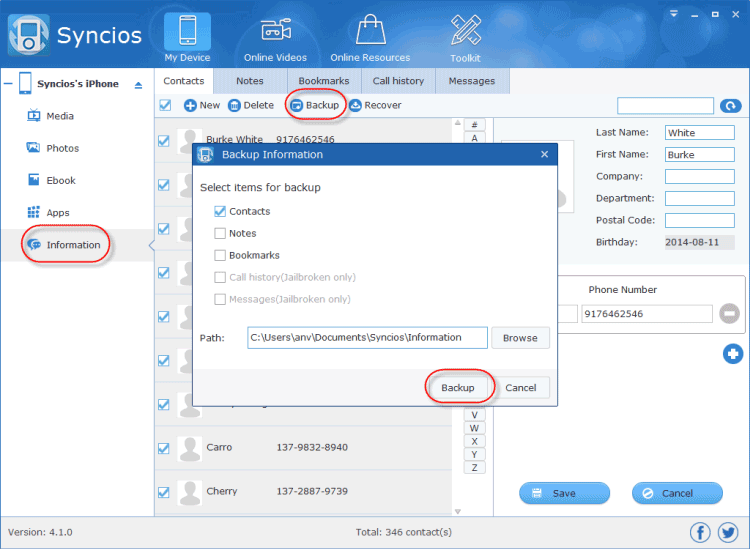The height and width of the screenshot is (549, 750).
Task: Switch to the Bookmarks tab
Action: click(324, 81)
